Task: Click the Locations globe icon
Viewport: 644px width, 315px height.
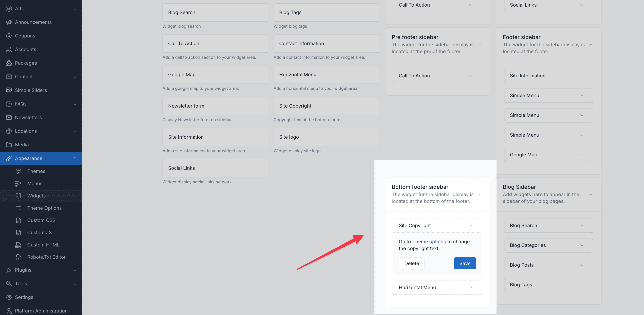Action: pyautogui.click(x=9, y=131)
